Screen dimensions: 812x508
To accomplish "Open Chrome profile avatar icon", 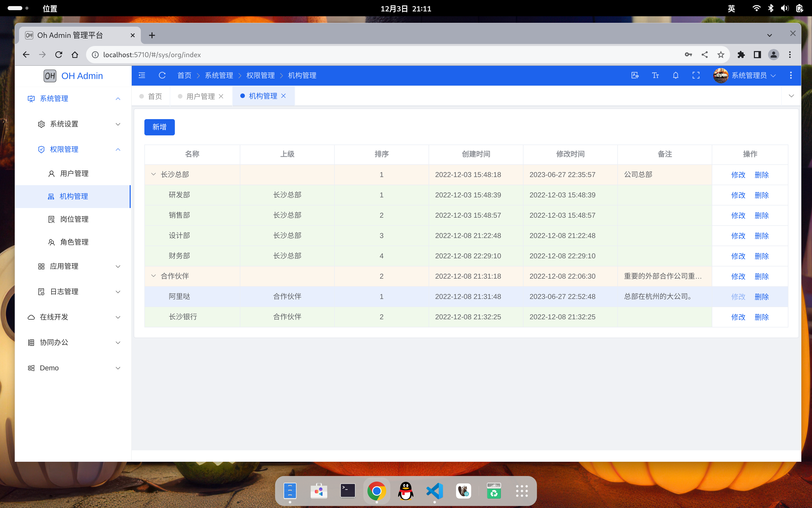I will (774, 54).
